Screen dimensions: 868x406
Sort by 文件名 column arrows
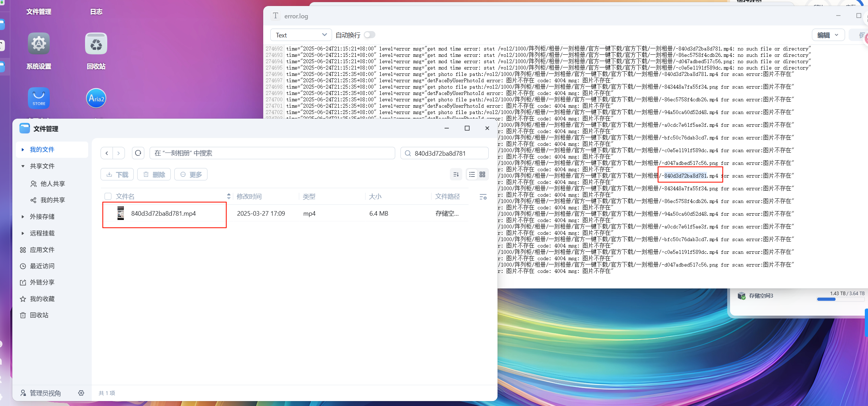click(229, 196)
